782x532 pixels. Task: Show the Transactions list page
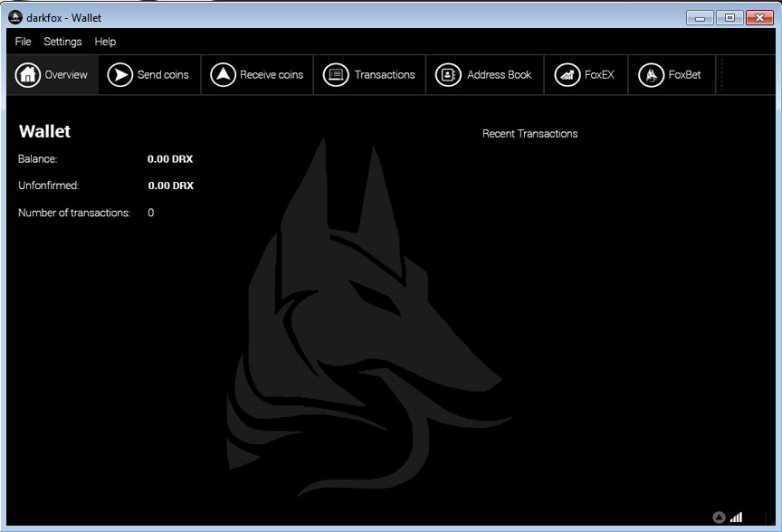click(x=369, y=75)
